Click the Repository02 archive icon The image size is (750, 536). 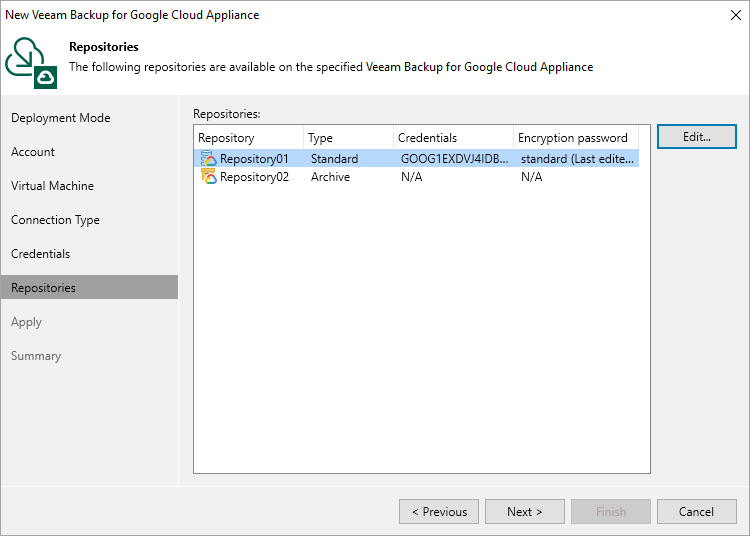(x=208, y=176)
